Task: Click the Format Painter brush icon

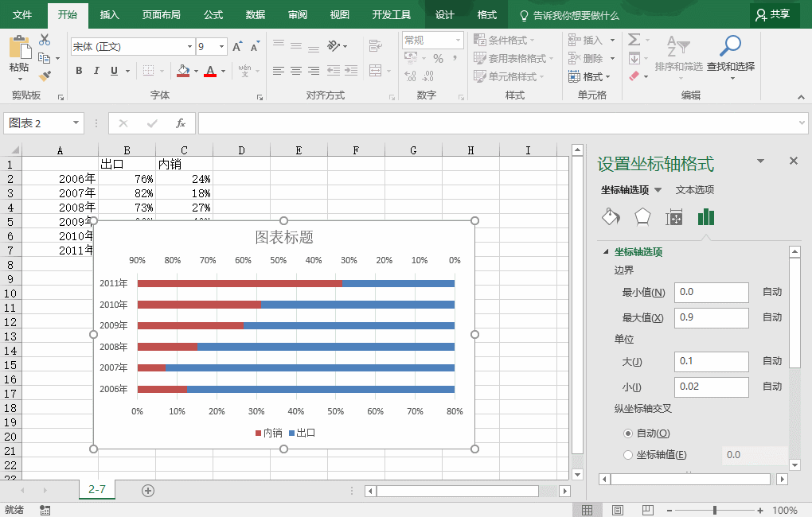Action: pos(45,76)
